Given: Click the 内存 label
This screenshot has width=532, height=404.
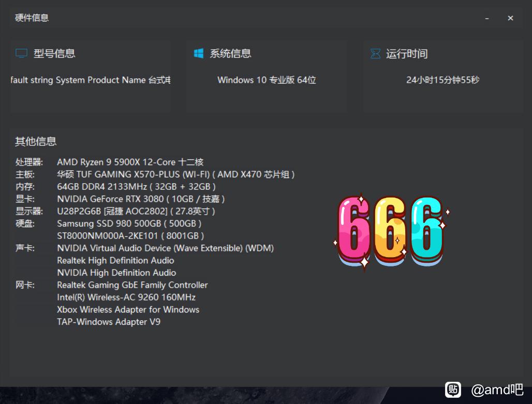Looking at the screenshot, I should point(25,187).
